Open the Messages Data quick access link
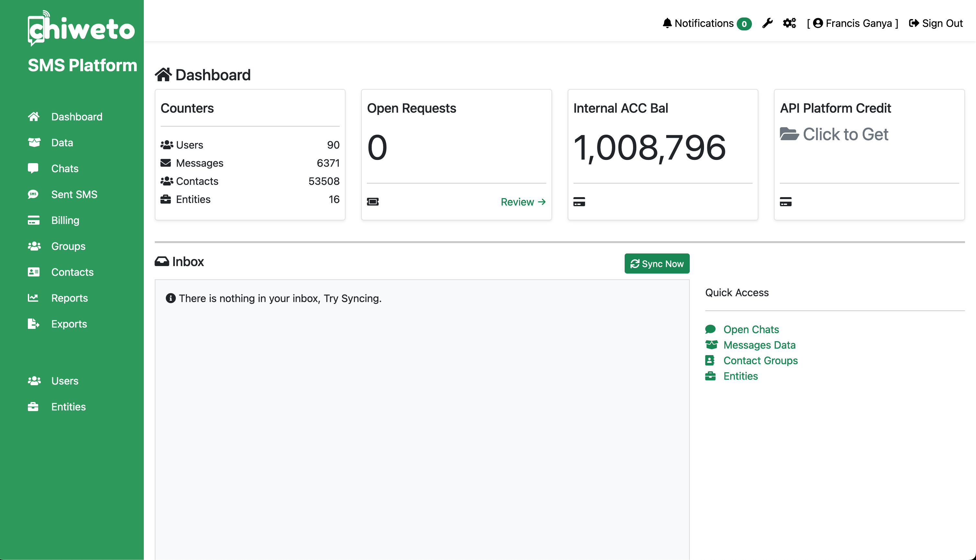Screen dimensions: 976x560 pyautogui.click(x=759, y=345)
